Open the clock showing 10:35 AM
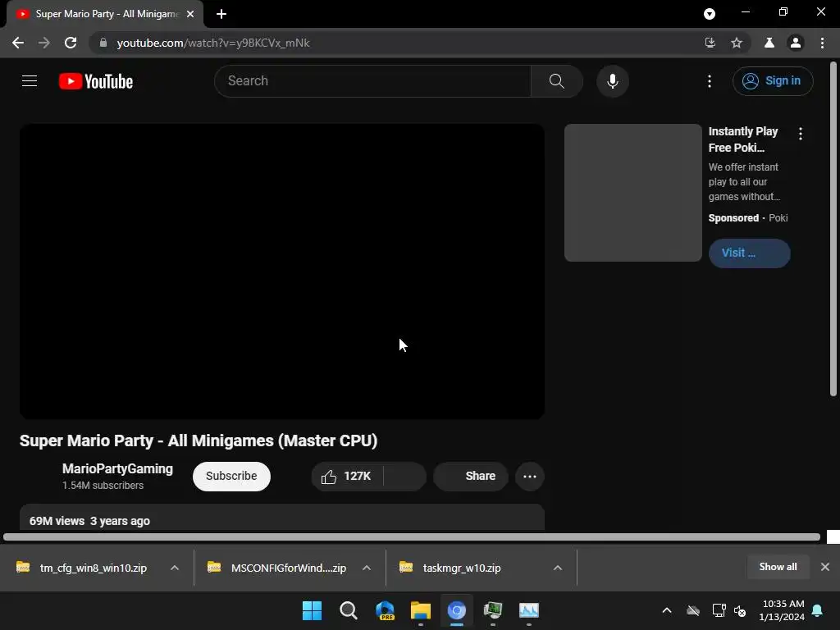Viewport: 840px width, 630px height. (x=781, y=610)
